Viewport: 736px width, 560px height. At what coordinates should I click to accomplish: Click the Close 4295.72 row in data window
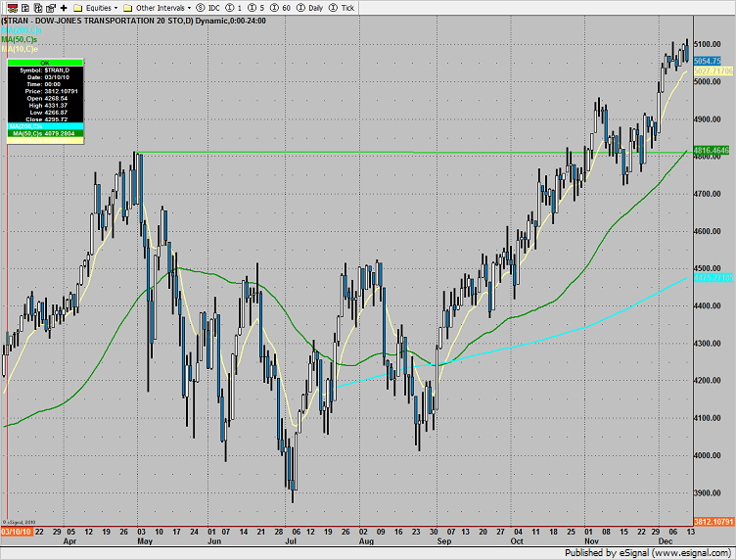45,119
